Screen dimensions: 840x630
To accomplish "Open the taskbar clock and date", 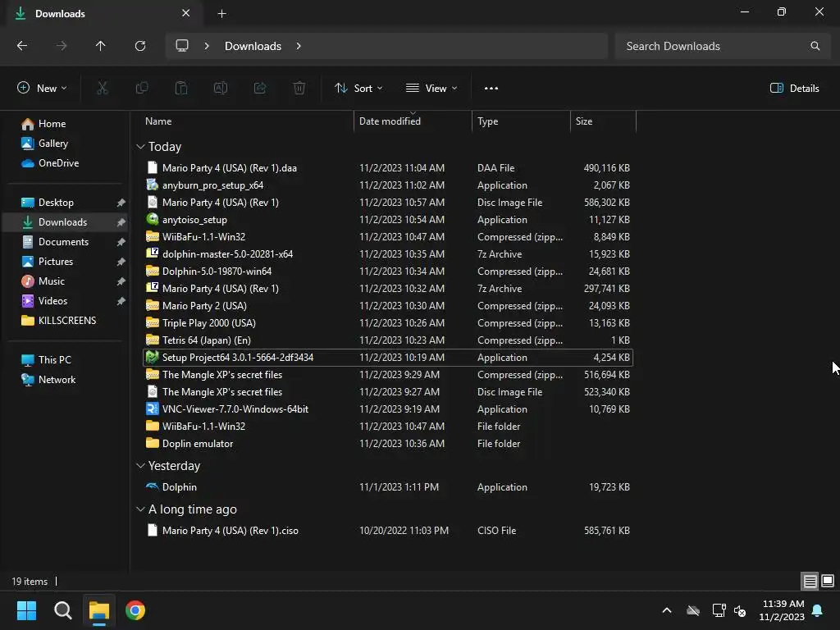I will pos(782,610).
